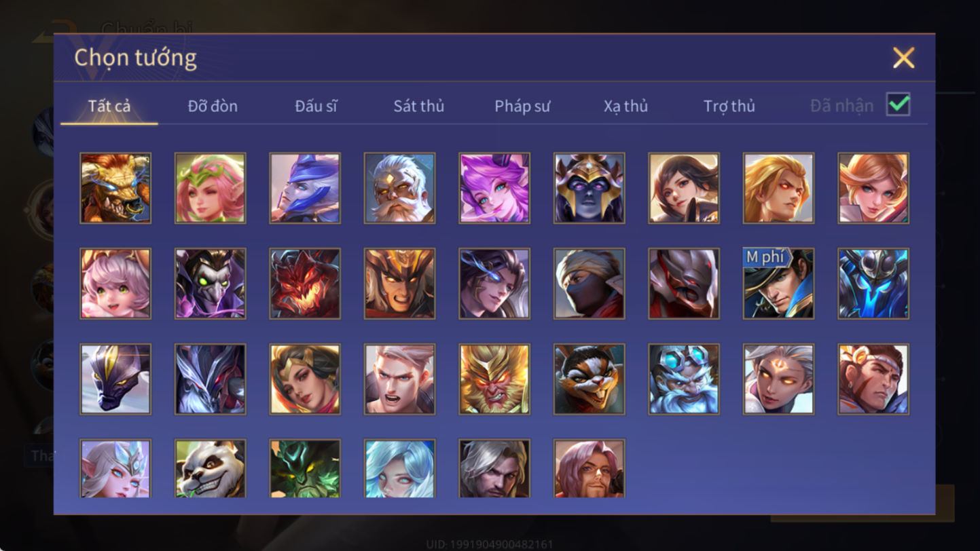Open the 'Sát thủ' tab
The width and height of the screenshot is (980, 551).
point(418,106)
